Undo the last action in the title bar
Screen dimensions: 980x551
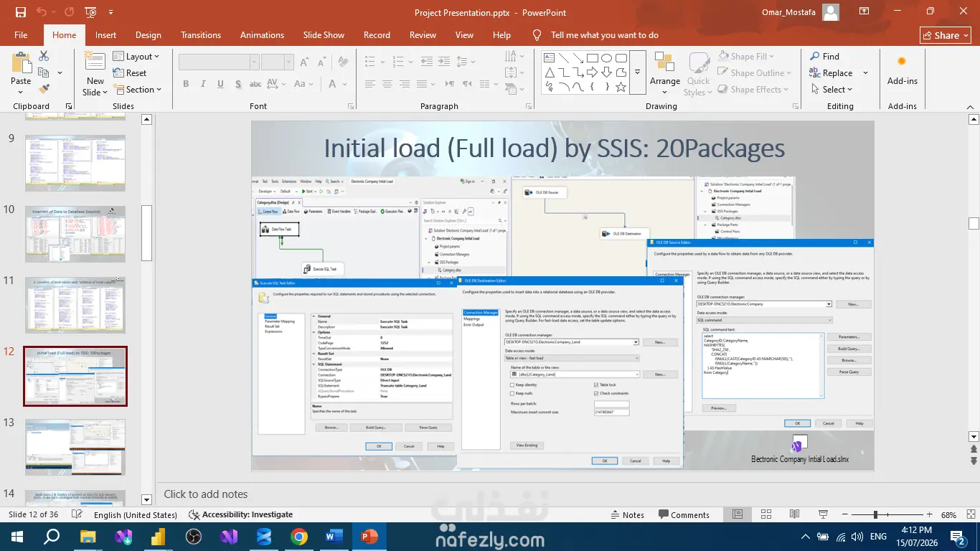41,12
